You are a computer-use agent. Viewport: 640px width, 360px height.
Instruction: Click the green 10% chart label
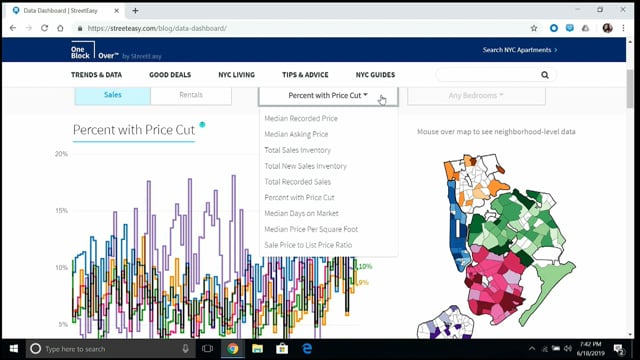(x=365, y=267)
